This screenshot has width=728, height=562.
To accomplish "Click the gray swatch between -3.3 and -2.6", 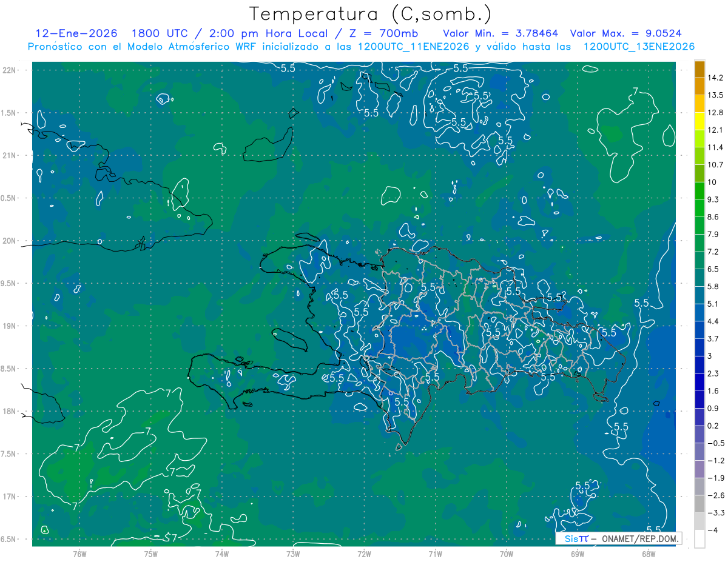I will click(699, 504).
